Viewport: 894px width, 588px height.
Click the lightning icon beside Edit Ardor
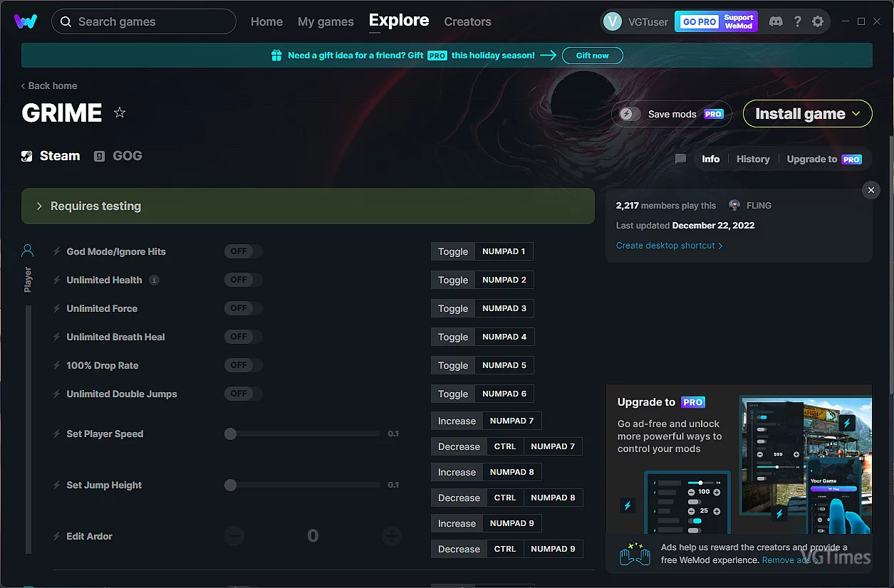(57, 536)
